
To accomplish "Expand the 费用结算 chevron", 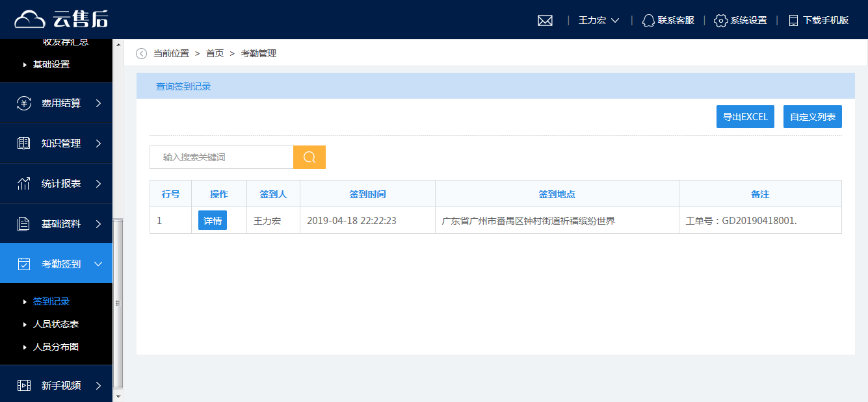I will coord(98,103).
